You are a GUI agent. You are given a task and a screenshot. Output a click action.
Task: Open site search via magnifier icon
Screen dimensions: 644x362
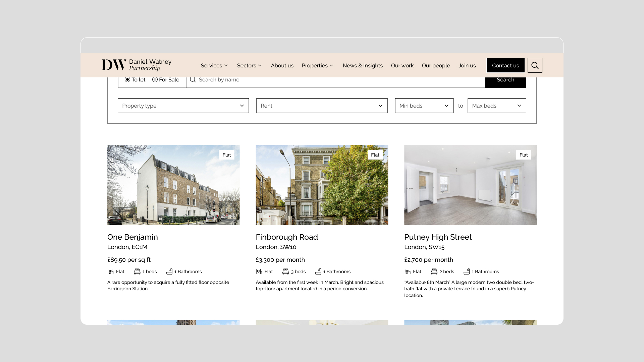click(535, 65)
